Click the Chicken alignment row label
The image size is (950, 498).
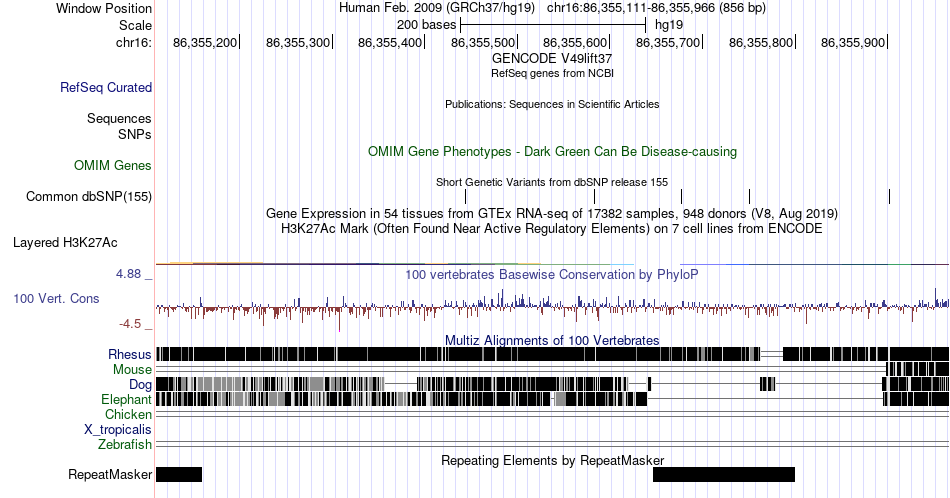click(128, 414)
